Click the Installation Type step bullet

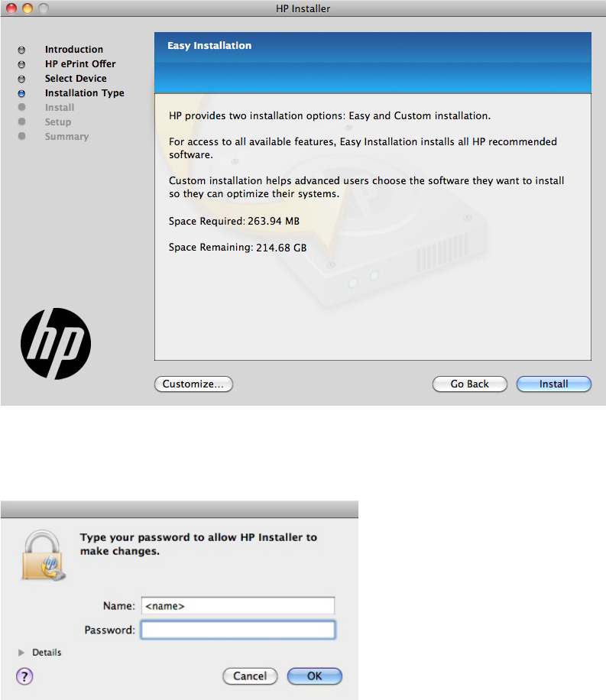point(22,93)
